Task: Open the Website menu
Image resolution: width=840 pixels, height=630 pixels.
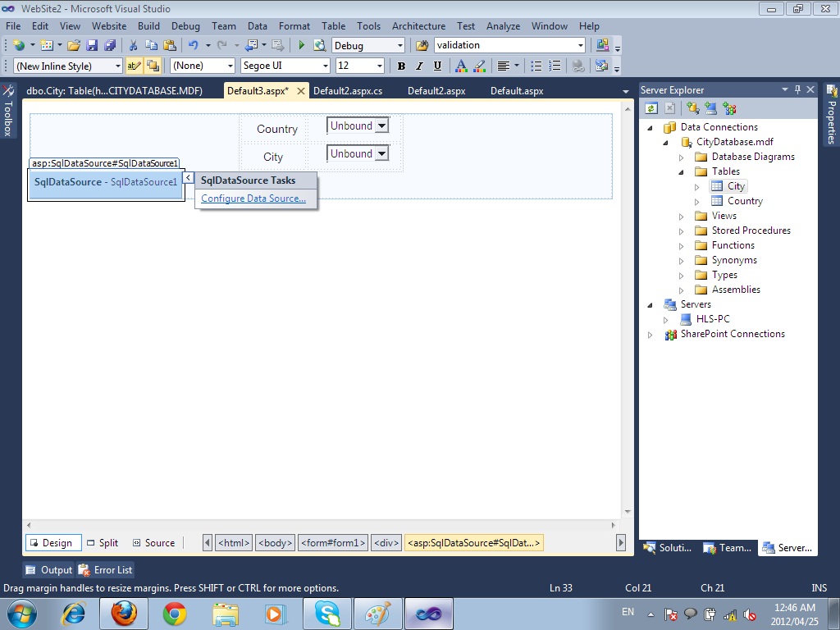Action: (x=109, y=26)
